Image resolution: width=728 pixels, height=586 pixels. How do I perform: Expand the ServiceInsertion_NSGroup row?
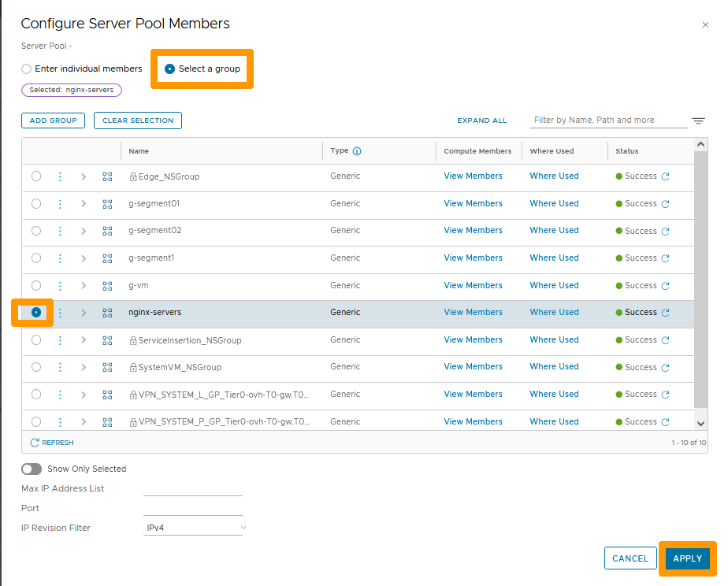[84, 340]
